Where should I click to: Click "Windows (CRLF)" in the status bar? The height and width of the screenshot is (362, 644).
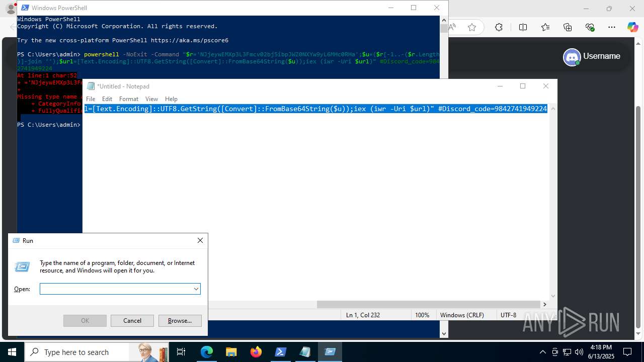tap(462, 315)
